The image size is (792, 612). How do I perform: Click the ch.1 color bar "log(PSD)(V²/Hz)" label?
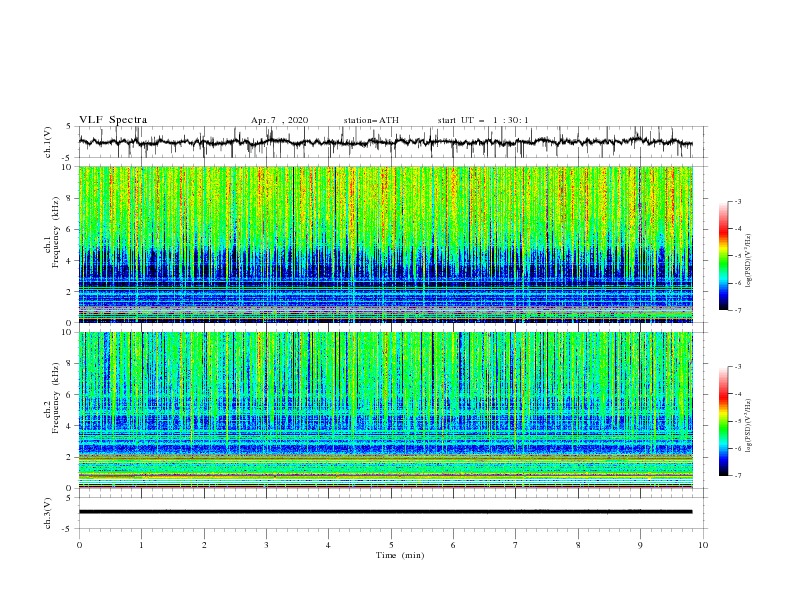click(x=749, y=261)
